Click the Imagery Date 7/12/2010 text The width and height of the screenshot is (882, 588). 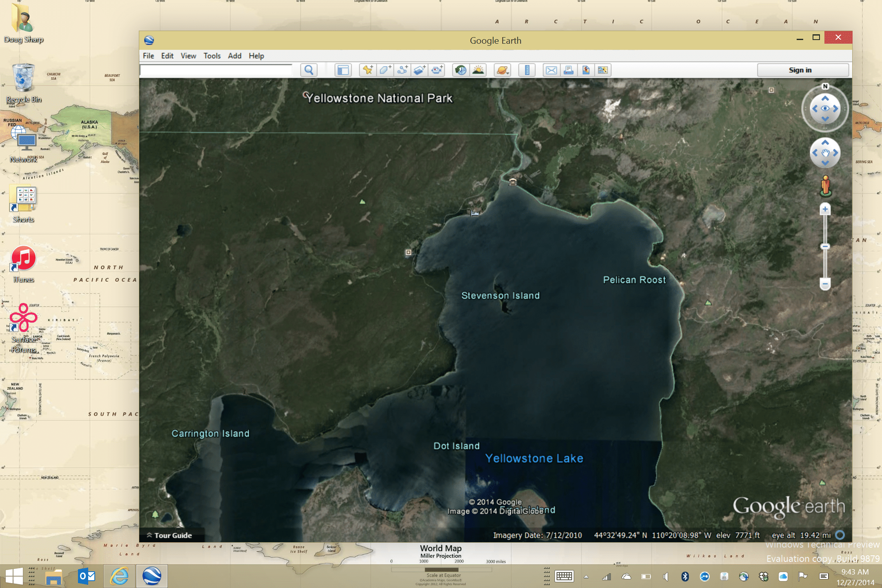(x=537, y=535)
